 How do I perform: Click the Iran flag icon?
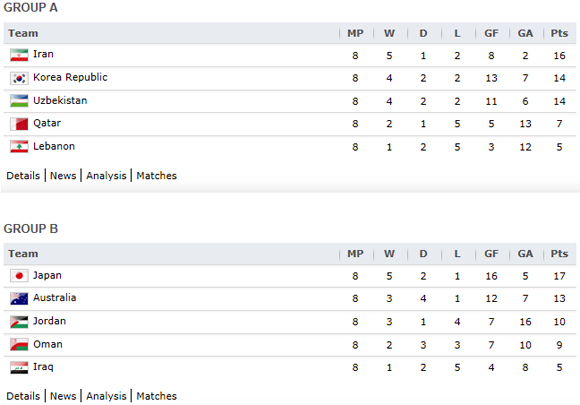coord(19,55)
